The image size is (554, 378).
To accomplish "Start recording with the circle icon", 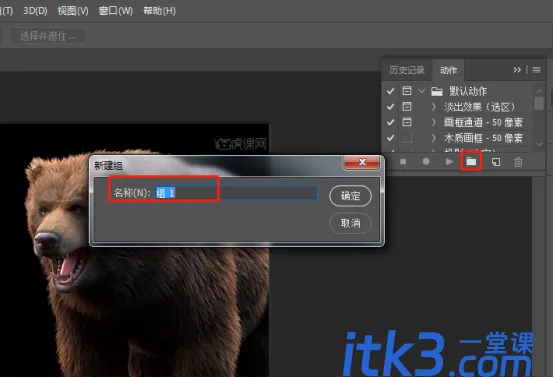I will (x=426, y=161).
